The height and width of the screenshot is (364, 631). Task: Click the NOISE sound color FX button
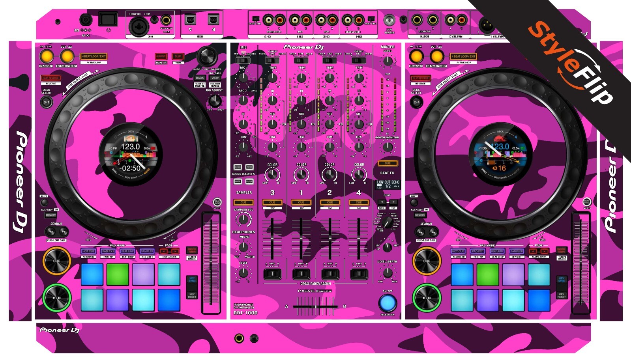238,181
